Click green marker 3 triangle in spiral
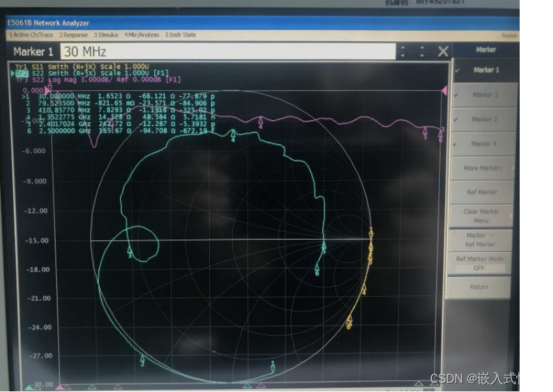 click(x=129, y=252)
